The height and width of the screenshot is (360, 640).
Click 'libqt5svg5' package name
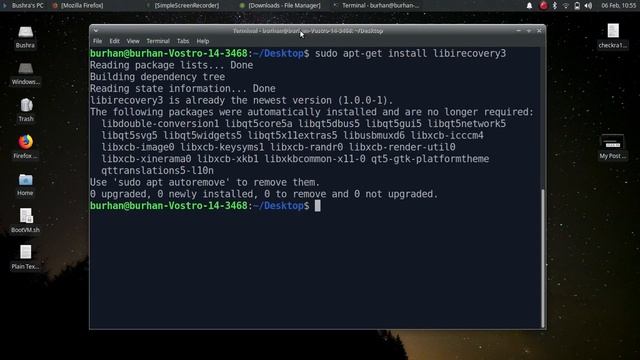coord(129,136)
